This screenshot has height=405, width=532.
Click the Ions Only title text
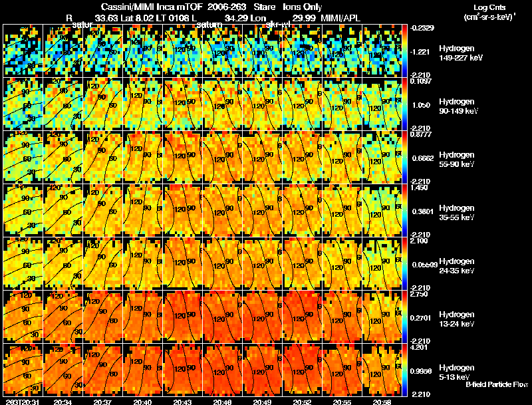303,7
